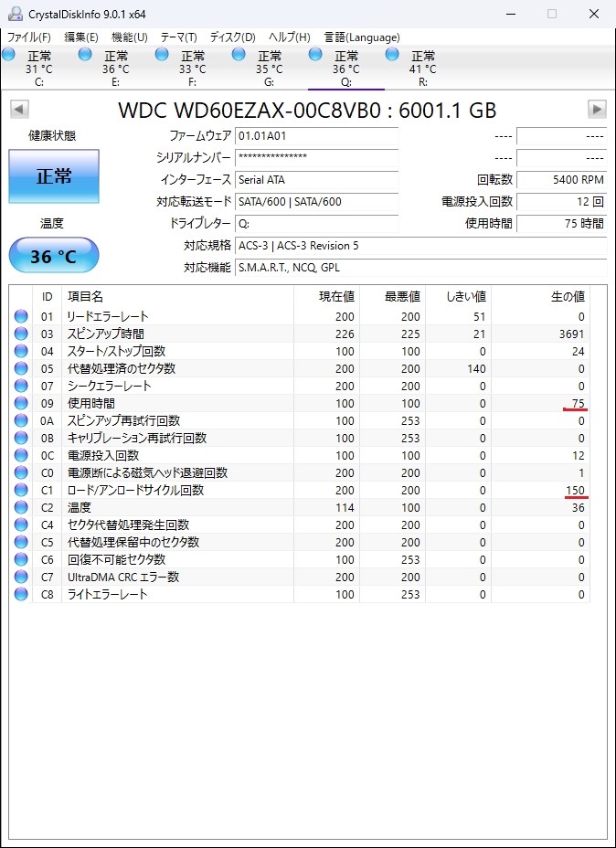
Task: Click the masked シリアルナンバー field
Action: pyautogui.click(x=317, y=157)
